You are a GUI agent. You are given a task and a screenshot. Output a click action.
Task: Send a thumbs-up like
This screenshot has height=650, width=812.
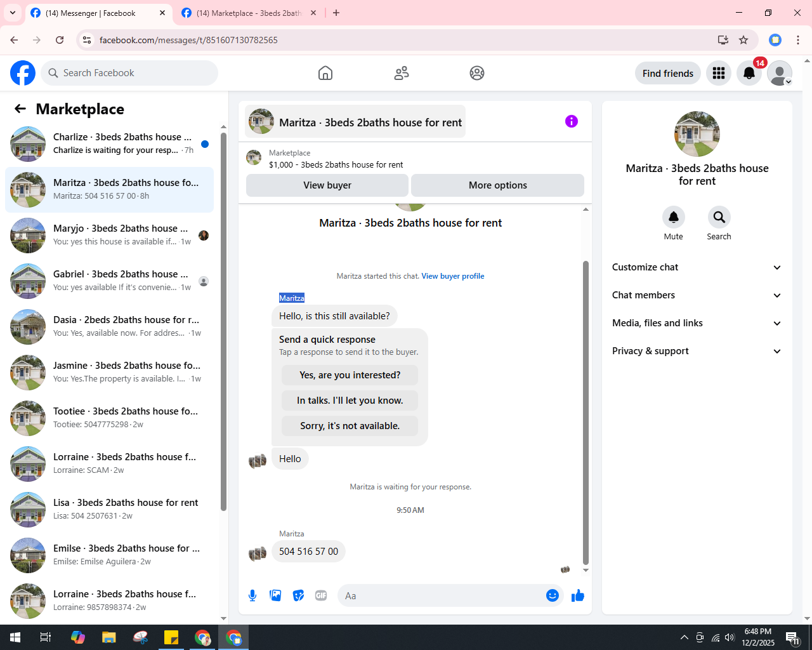578,595
